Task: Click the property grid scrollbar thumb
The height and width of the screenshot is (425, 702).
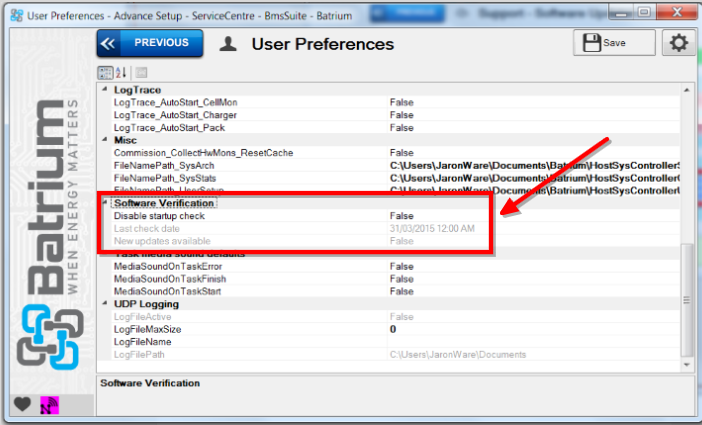Action: (686, 300)
